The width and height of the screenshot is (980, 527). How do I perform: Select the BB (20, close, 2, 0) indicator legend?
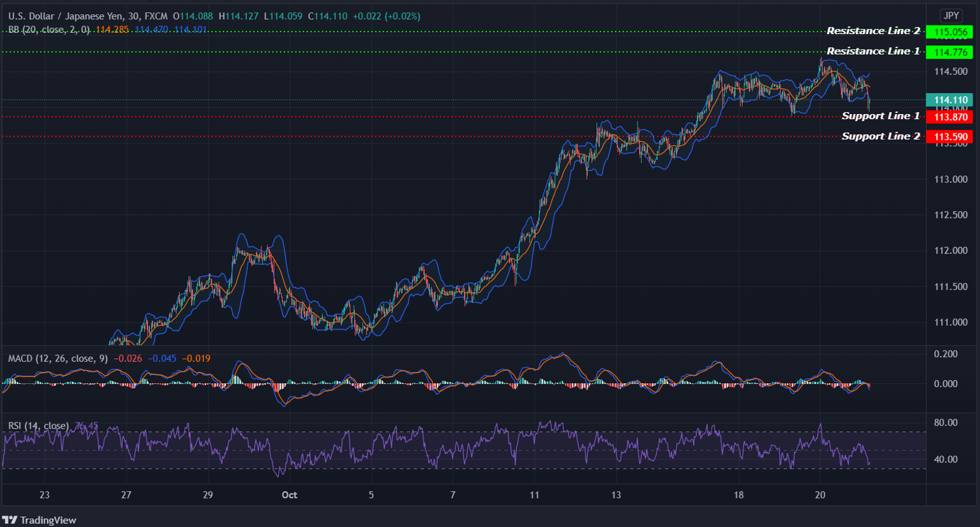(x=49, y=29)
